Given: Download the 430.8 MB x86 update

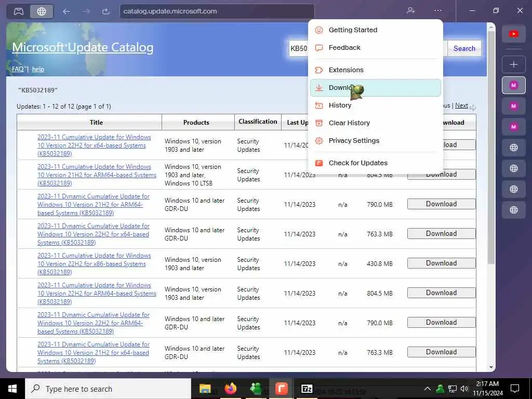Looking at the screenshot, I should [441, 263].
